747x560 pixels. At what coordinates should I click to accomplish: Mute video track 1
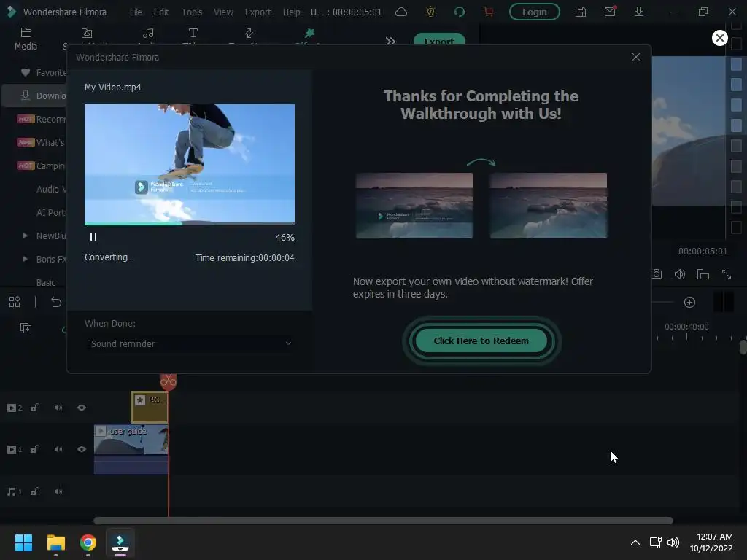(58, 449)
